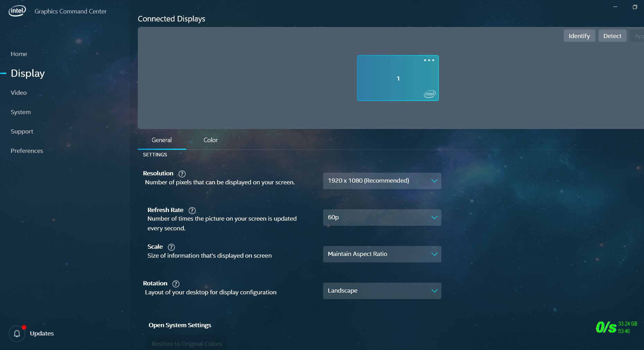Viewport: 644px width, 350px height.
Task: Switch to the General tab
Action: click(162, 140)
